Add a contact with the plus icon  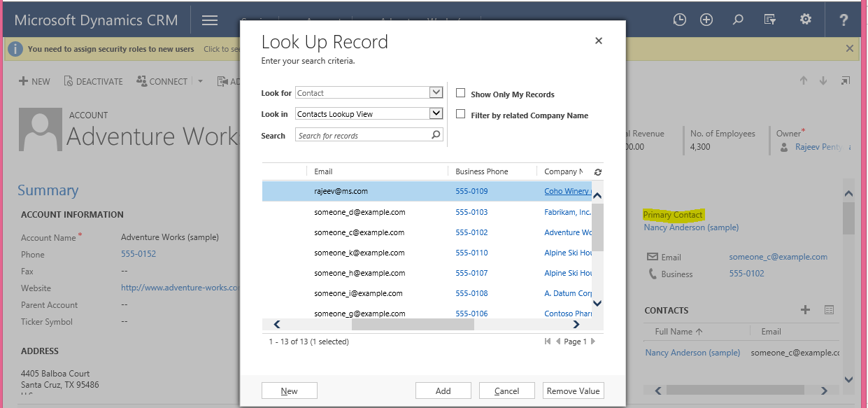tap(805, 310)
